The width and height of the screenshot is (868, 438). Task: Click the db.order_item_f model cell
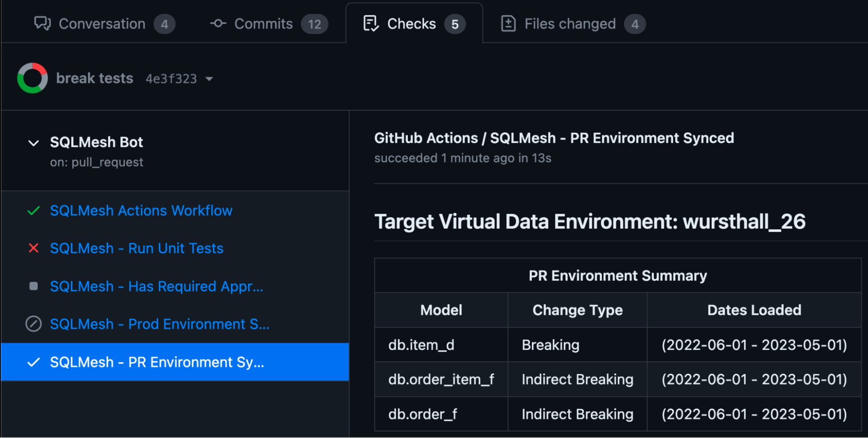coord(441,379)
